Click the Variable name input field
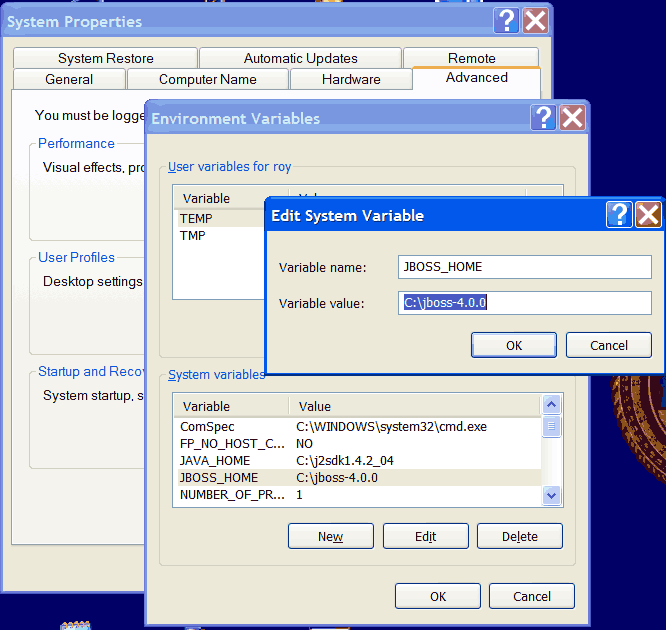 524,267
